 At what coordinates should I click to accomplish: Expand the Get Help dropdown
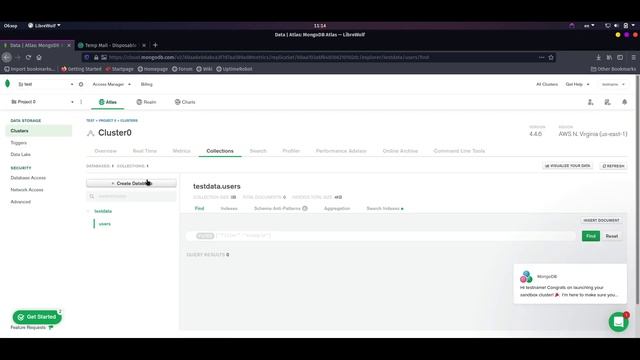point(577,84)
